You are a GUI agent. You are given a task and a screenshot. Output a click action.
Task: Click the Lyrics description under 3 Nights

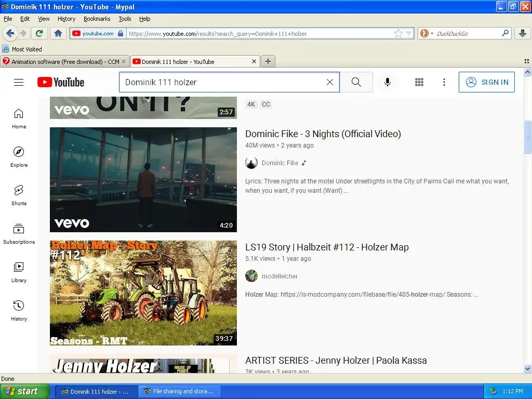tap(377, 186)
